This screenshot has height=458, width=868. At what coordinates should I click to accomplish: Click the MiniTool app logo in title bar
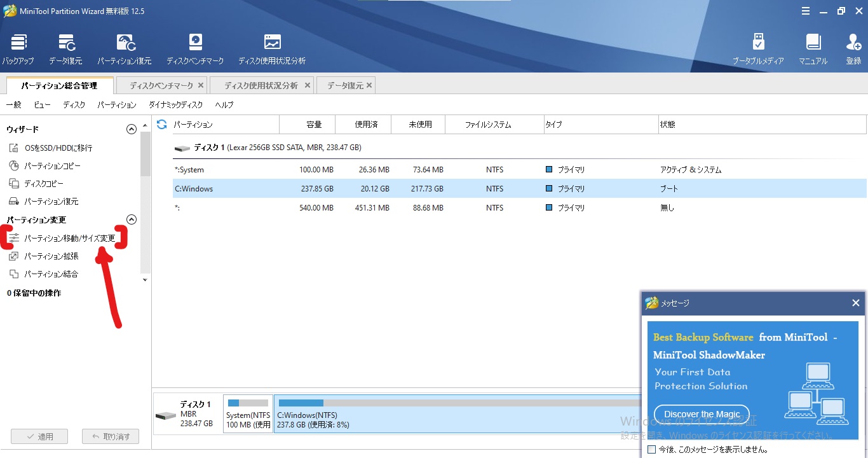point(10,11)
